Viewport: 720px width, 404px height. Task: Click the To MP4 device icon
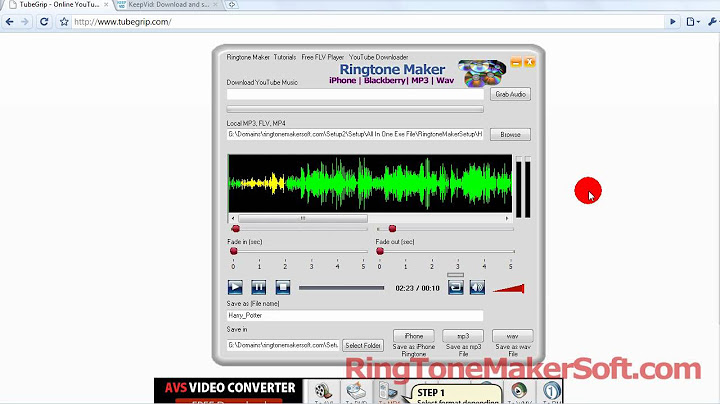point(388,392)
